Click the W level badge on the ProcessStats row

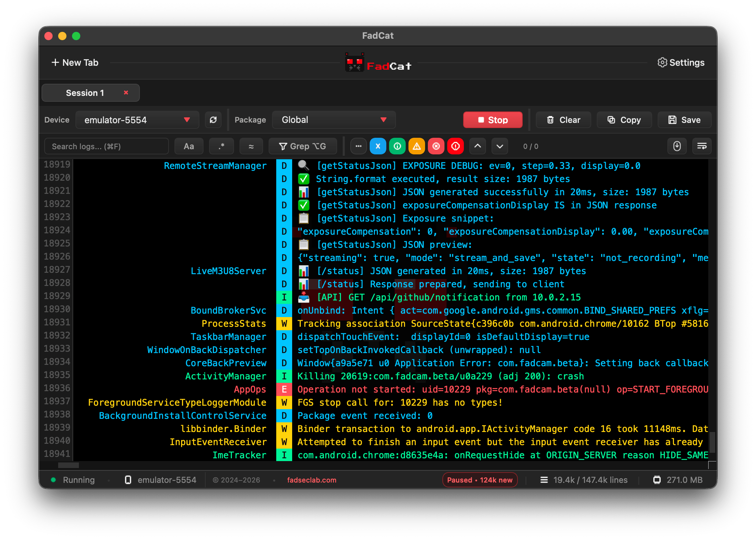pos(284,324)
